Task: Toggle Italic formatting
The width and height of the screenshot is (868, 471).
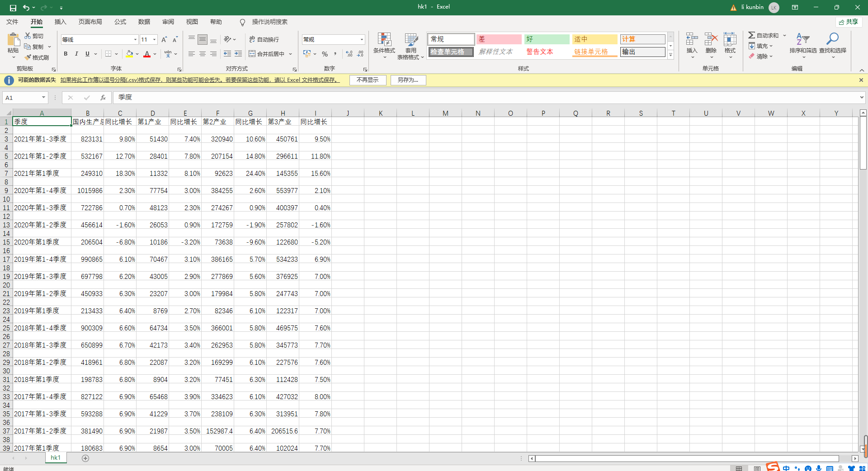Action: point(76,54)
